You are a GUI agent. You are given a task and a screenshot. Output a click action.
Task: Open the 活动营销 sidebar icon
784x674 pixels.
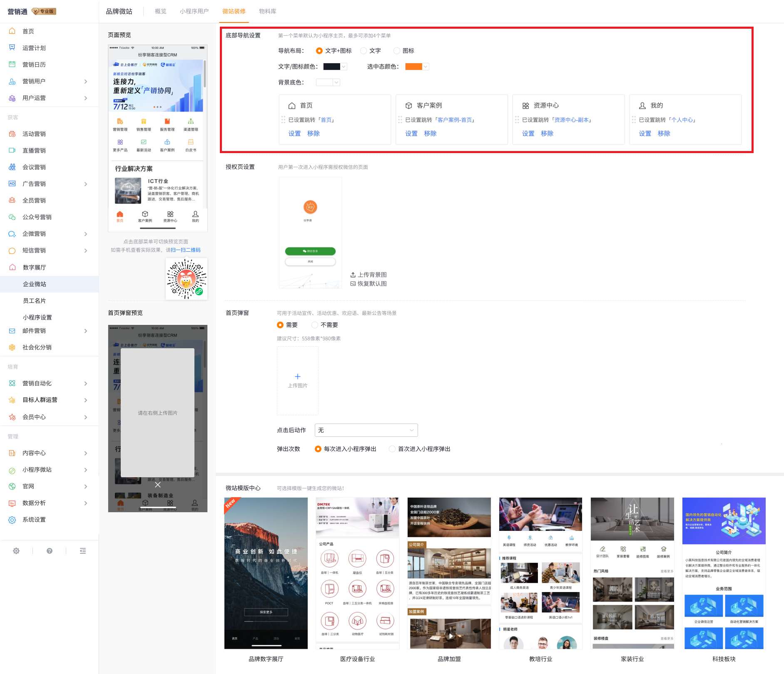tap(12, 134)
